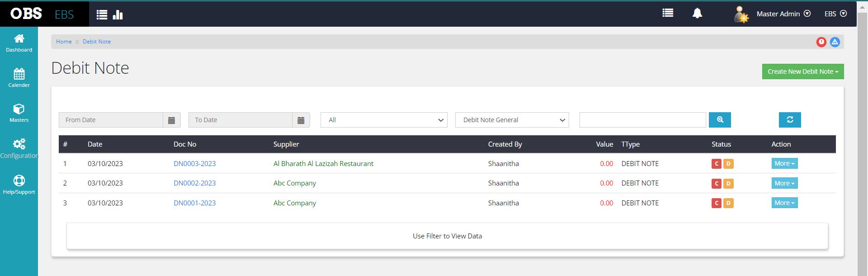868x276 pixels.
Task: Click the EBS text beside the logo
Action: tap(64, 14)
